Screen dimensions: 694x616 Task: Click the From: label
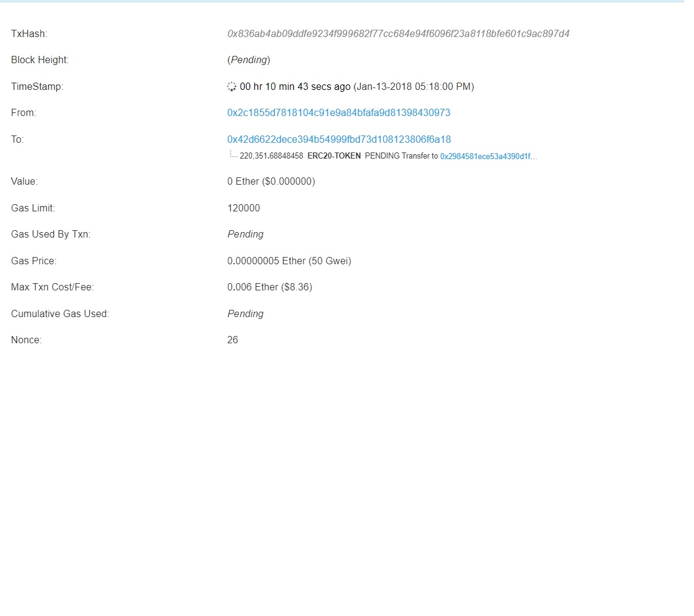(x=24, y=113)
